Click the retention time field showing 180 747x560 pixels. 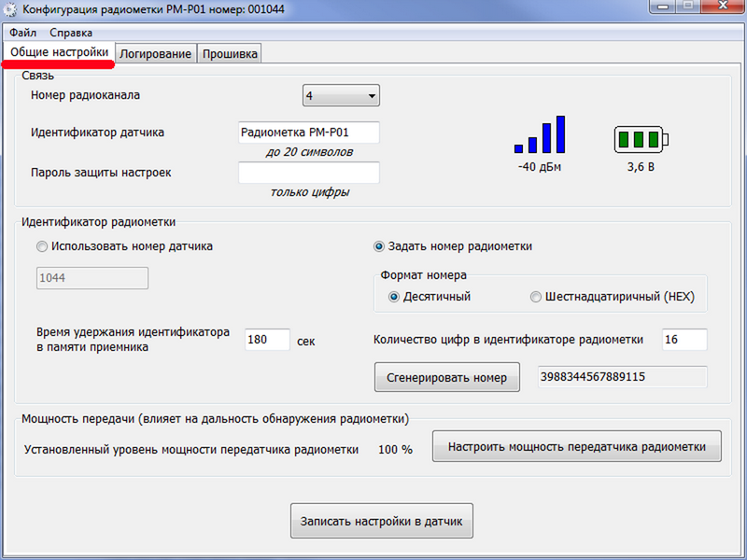pyautogui.click(x=267, y=340)
